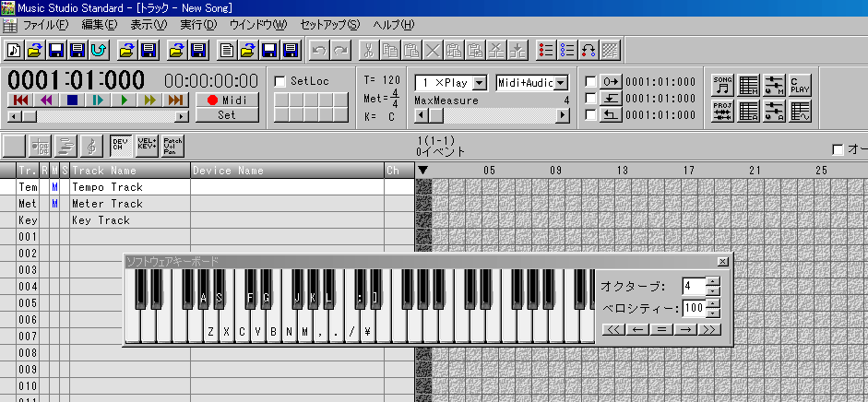The height and width of the screenshot is (402, 868).
Task: Click the red Midi record button
Action: [x=228, y=100]
